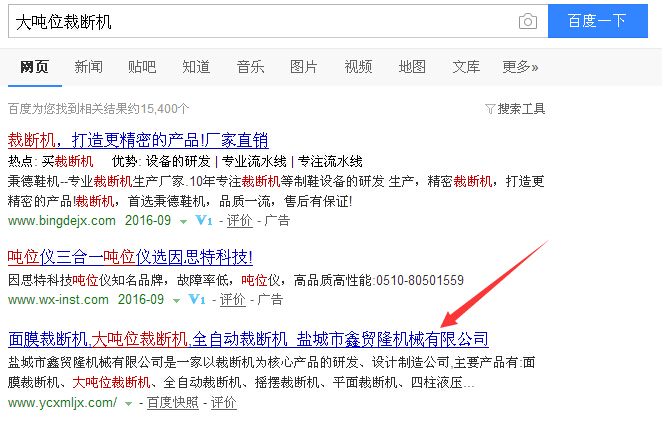
Task: Click V1 badge on bingdejx.com result
Action: pyautogui.click(x=200, y=220)
